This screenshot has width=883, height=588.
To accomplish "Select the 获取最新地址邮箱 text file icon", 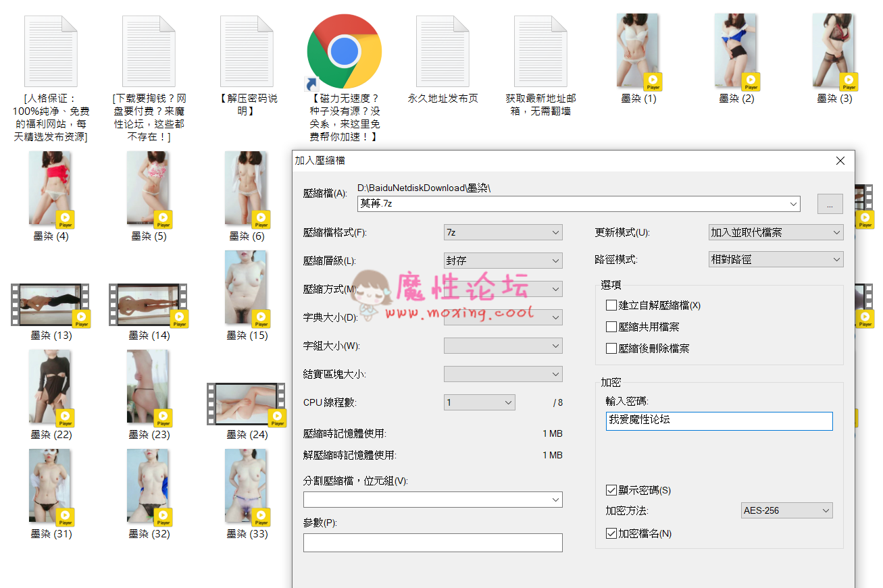I will [541, 51].
